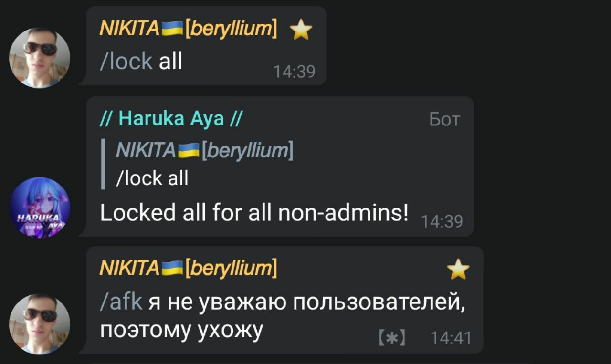Click the gold star in the first message
This screenshot has height=364, width=611.
301,31
